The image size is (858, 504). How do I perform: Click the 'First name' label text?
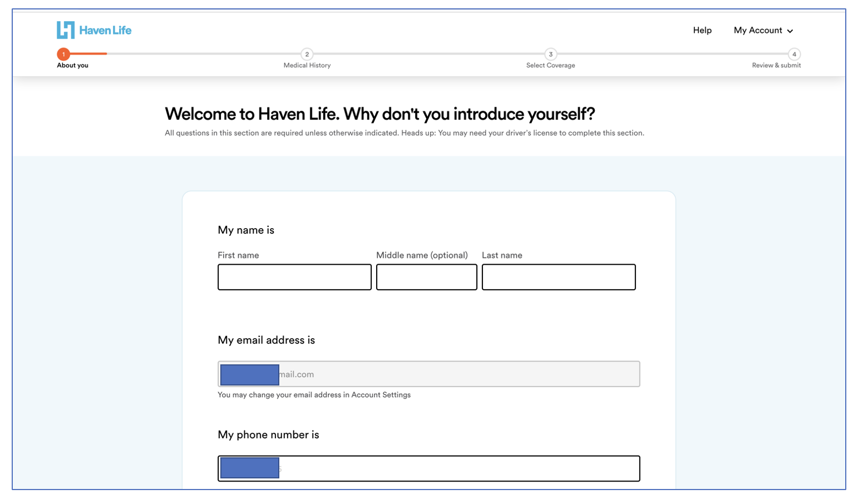238,255
